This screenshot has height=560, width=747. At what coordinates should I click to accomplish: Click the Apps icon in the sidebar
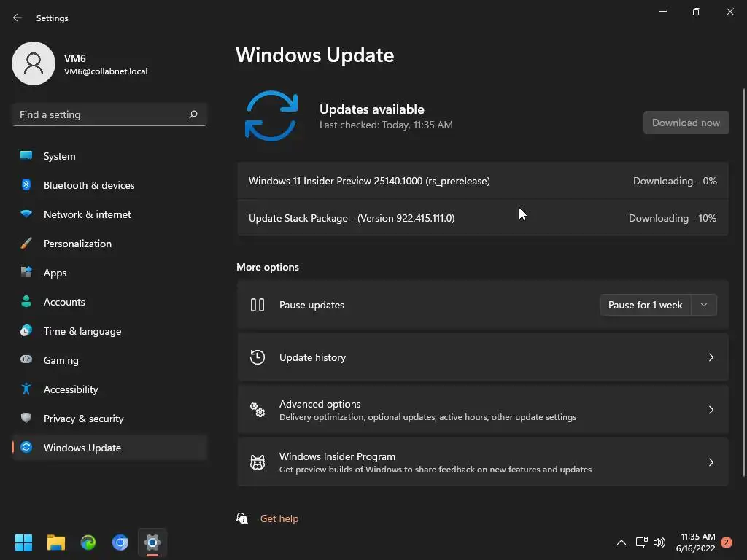point(26,273)
